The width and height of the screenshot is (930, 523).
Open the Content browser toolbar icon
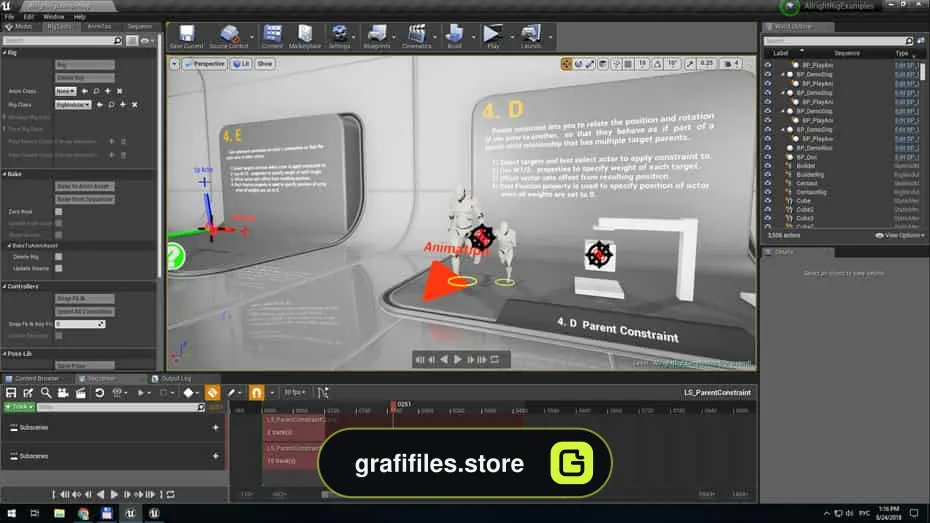272,37
